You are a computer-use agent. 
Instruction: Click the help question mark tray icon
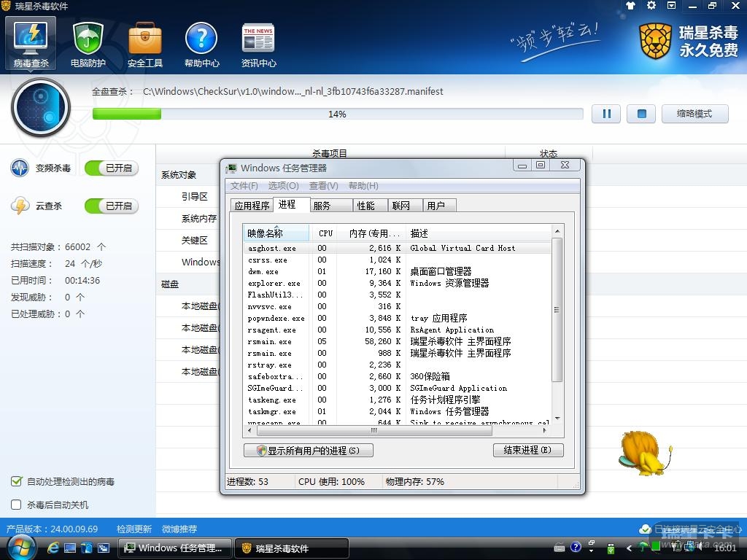[576, 547]
